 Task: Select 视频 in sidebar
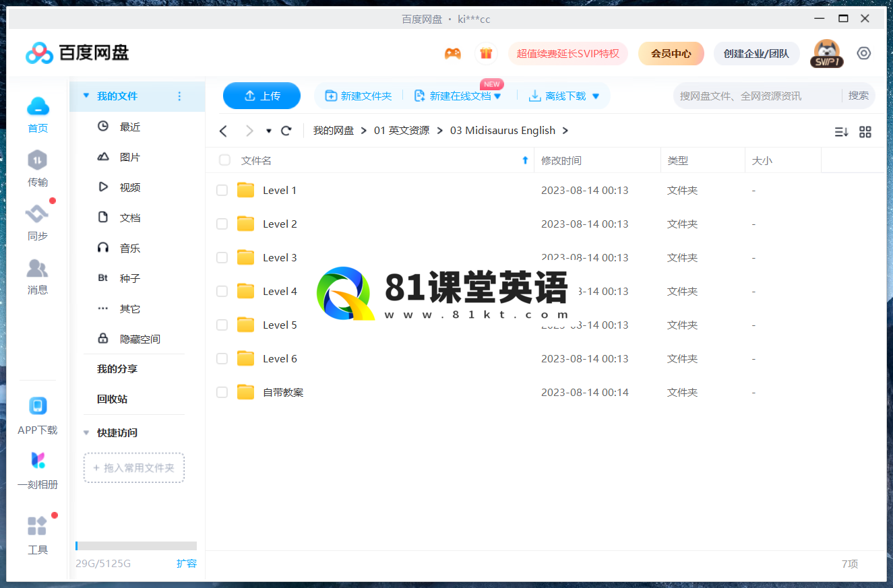pyautogui.click(x=130, y=187)
